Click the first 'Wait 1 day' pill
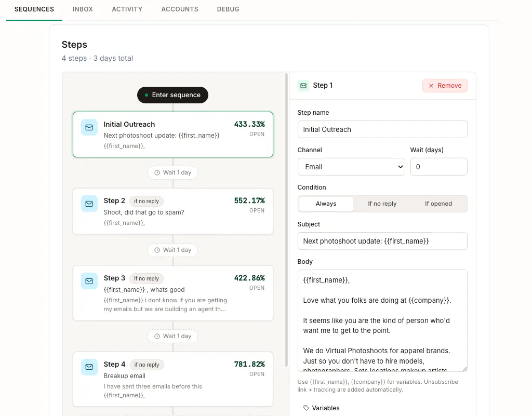The image size is (532, 416). (172, 172)
